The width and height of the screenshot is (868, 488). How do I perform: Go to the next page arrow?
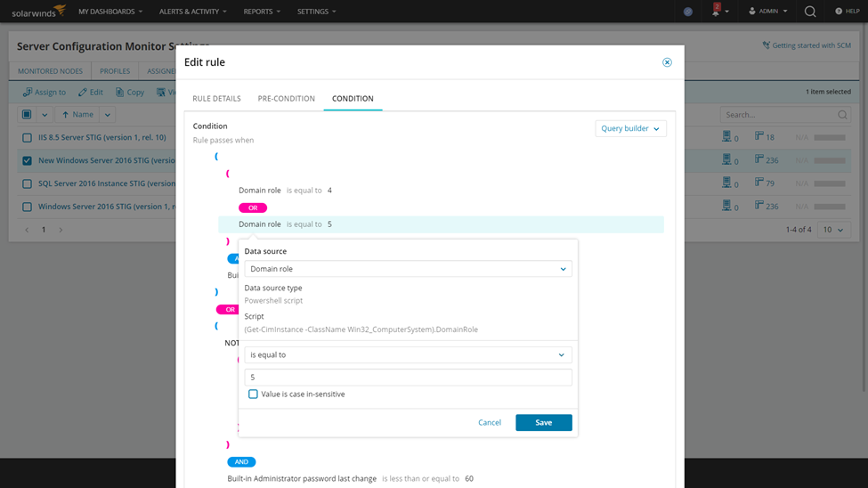(x=61, y=230)
